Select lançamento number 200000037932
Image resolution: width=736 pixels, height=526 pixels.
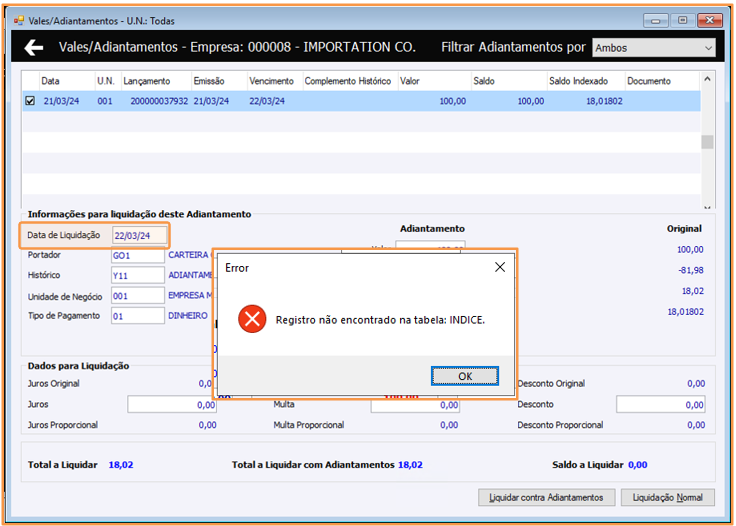point(159,101)
